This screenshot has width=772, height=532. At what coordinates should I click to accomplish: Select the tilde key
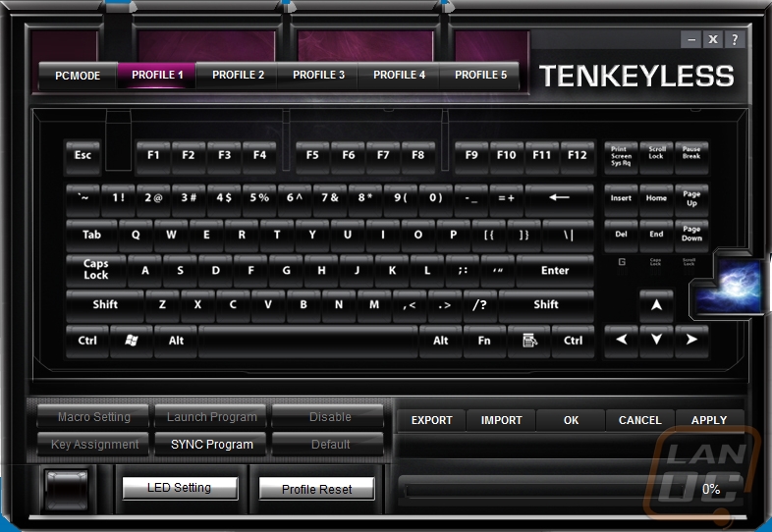click(x=83, y=199)
